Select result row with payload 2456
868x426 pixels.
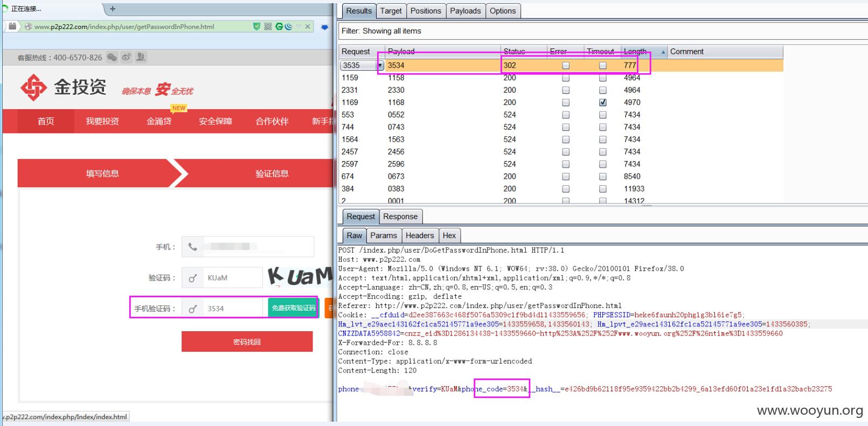561,151
